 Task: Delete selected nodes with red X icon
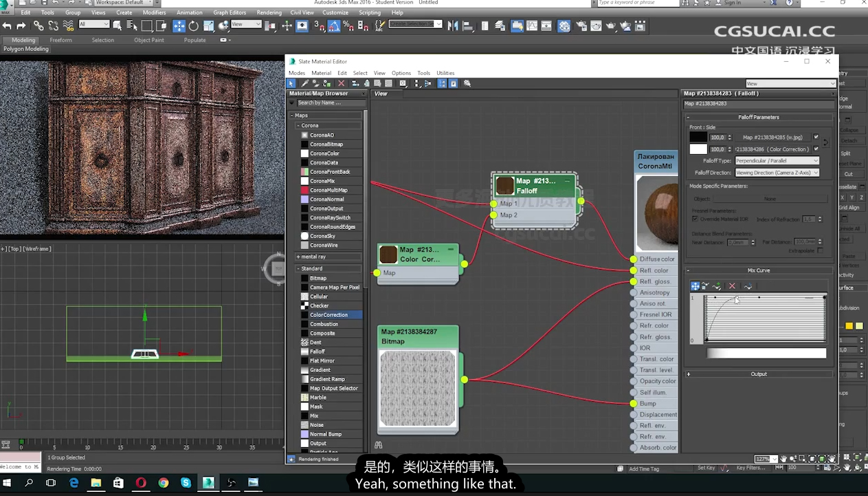342,83
